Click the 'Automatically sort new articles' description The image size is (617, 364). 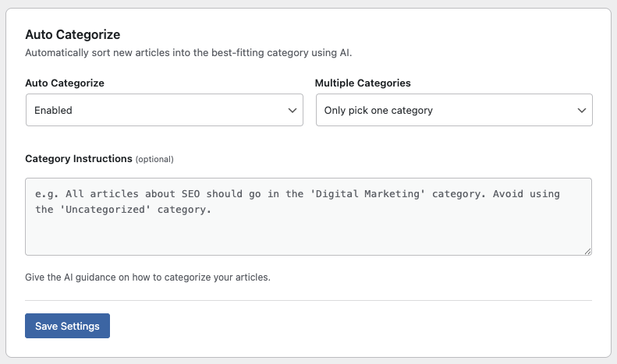click(x=189, y=53)
